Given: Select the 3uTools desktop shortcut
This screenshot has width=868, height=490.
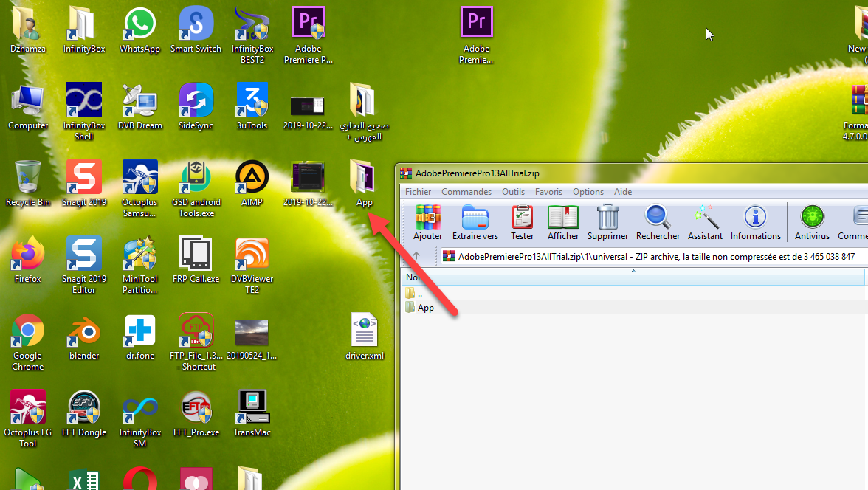Looking at the screenshot, I should [252, 107].
